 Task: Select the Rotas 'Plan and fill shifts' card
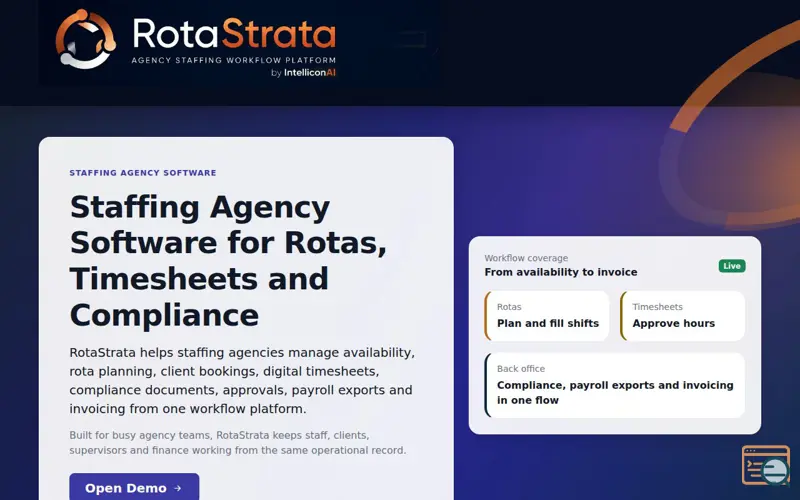tap(546, 316)
